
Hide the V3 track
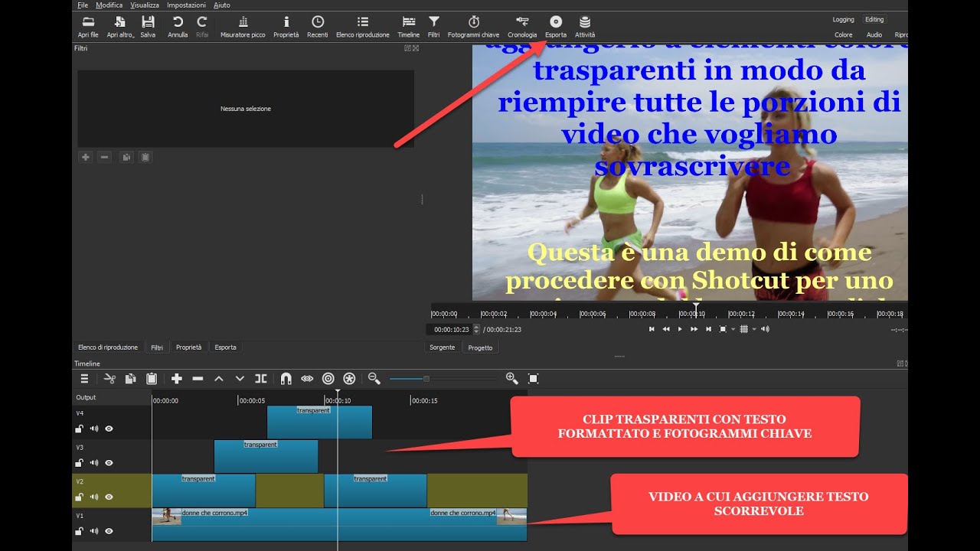[109, 463]
